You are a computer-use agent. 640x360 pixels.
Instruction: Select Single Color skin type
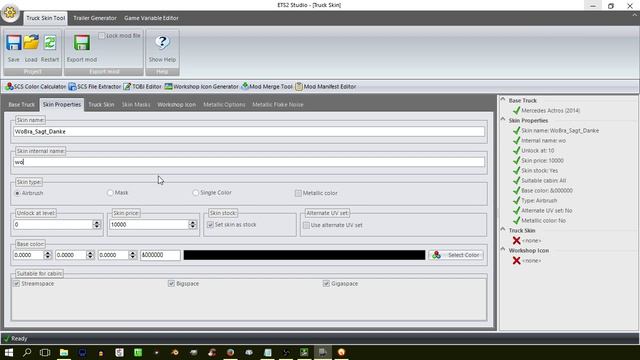[x=196, y=193]
